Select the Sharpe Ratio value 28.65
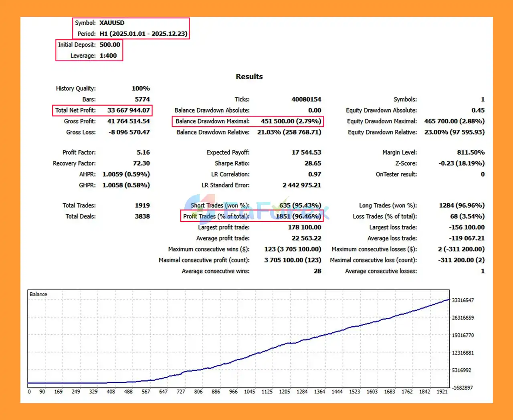This screenshot has width=513, height=420. (313, 163)
